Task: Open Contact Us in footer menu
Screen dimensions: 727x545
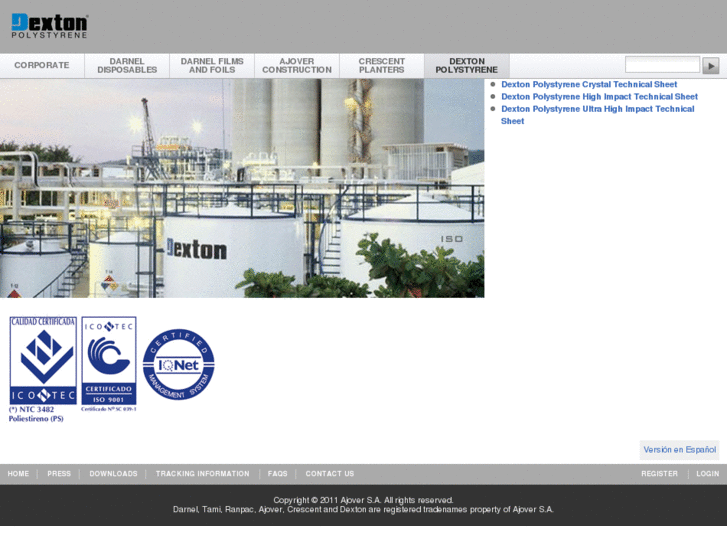Action: 330,474
